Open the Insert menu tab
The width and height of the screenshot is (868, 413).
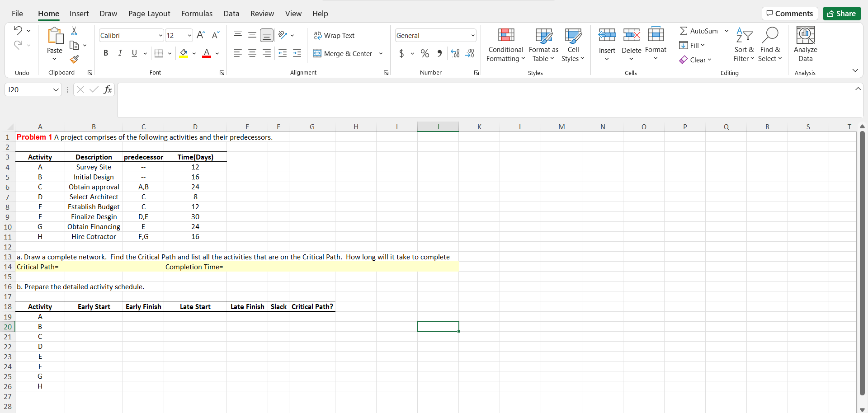coord(79,14)
